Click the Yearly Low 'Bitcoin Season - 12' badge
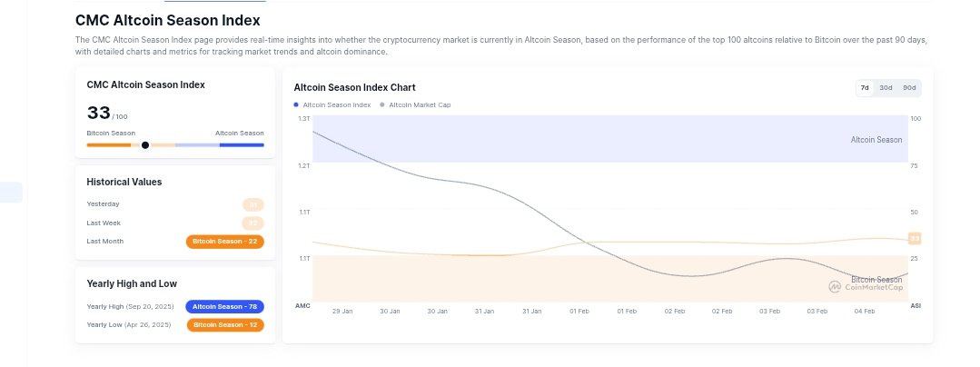 (x=225, y=324)
